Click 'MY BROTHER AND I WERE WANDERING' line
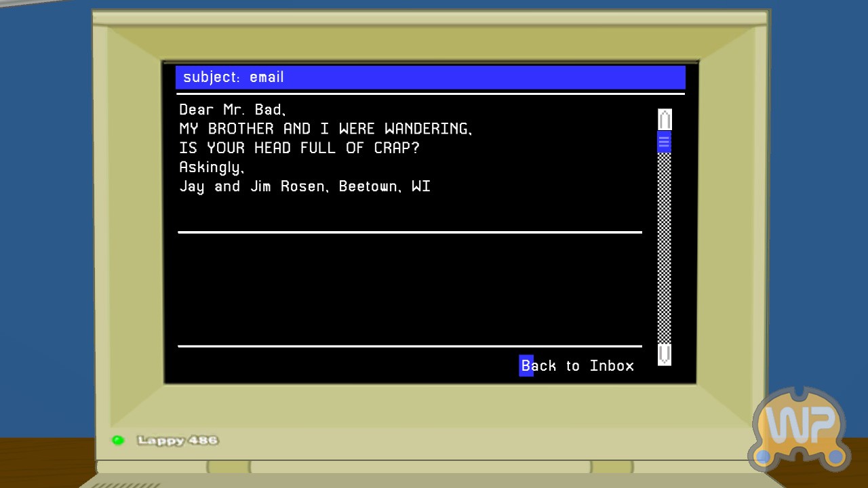The width and height of the screenshot is (868, 488). 325,129
